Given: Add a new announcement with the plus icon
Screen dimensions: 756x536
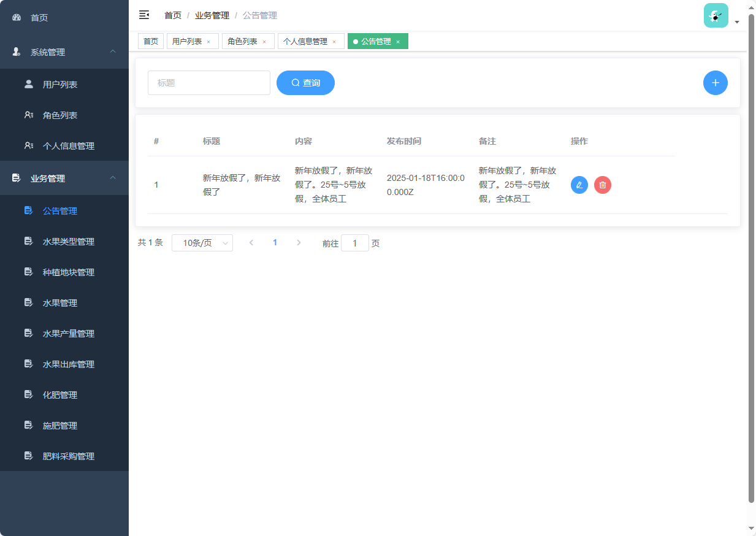Looking at the screenshot, I should (715, 83).
